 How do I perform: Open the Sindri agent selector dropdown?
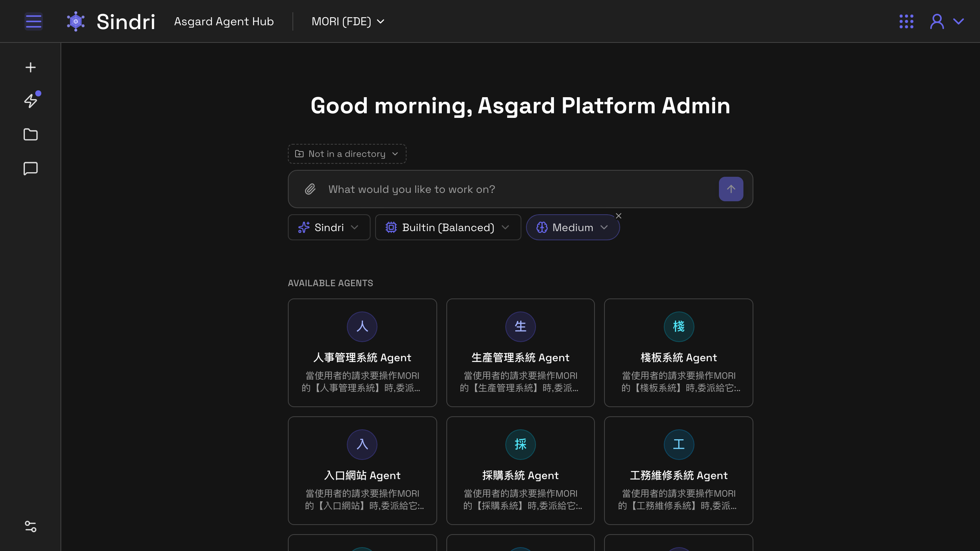click(x=329, y=227)
